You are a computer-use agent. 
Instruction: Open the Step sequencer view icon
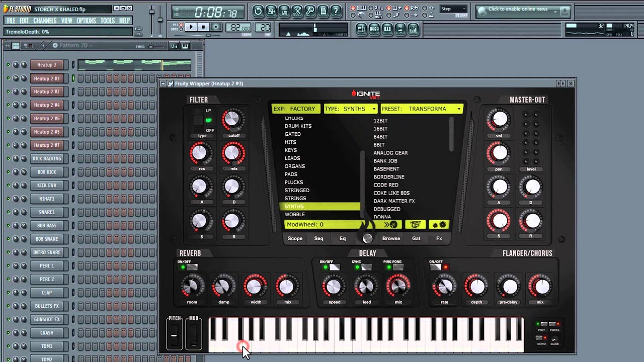click(x=374, y=29)
